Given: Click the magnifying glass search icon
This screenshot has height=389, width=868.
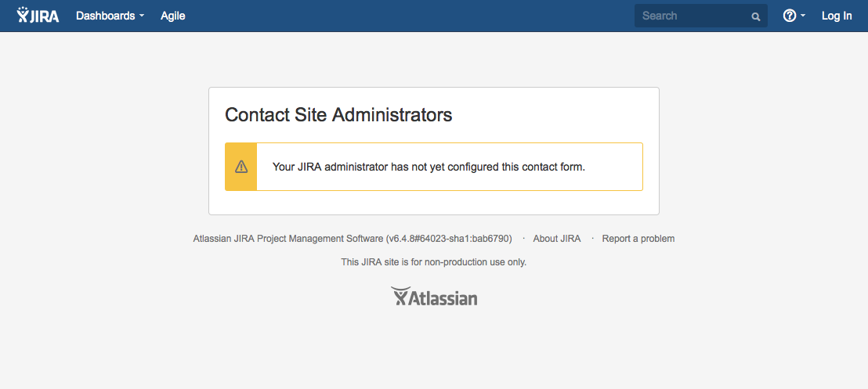Looking at the screenshot, I should [x=756, y=16].
